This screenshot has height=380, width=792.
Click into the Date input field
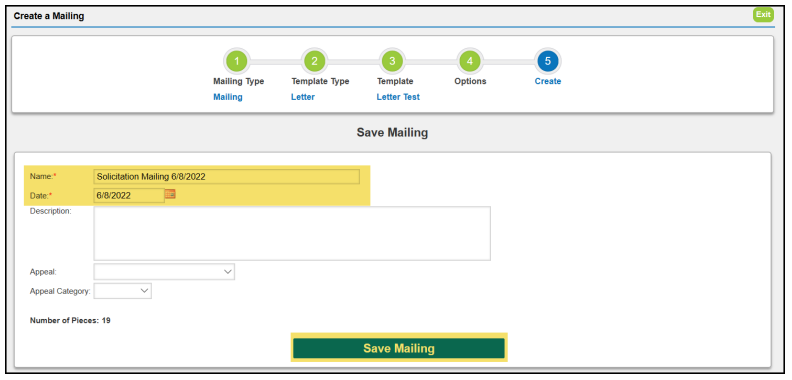[x=129, y=195]
